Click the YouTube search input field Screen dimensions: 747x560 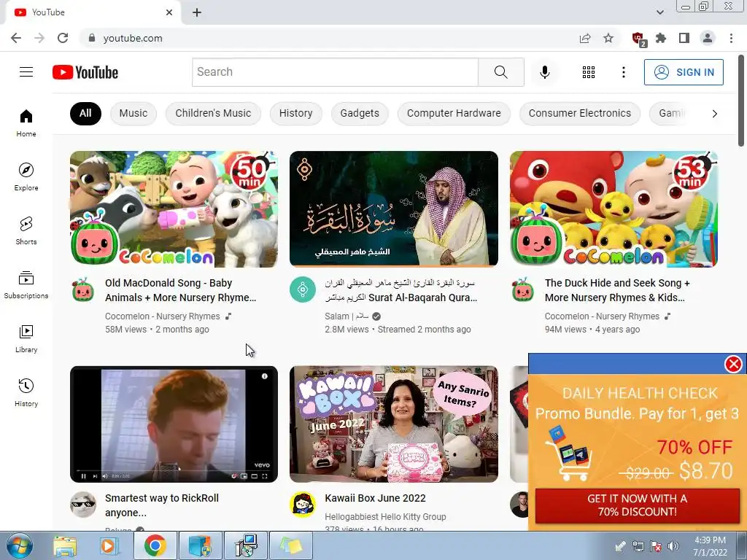[x=335, y=72]
